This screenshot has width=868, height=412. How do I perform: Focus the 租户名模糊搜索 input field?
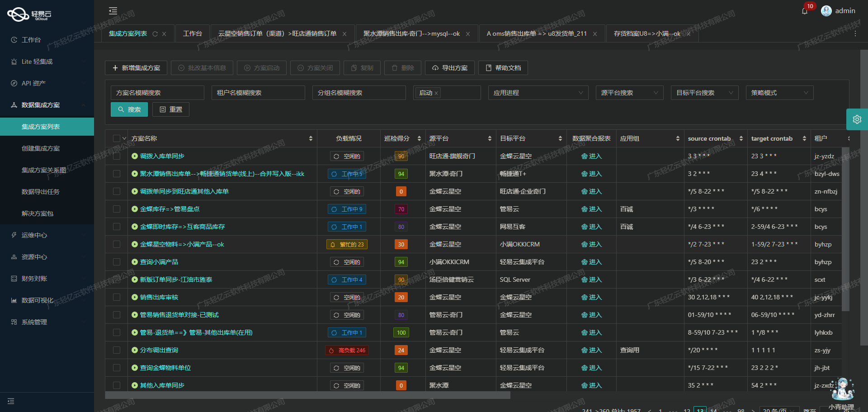click(258, 93)
